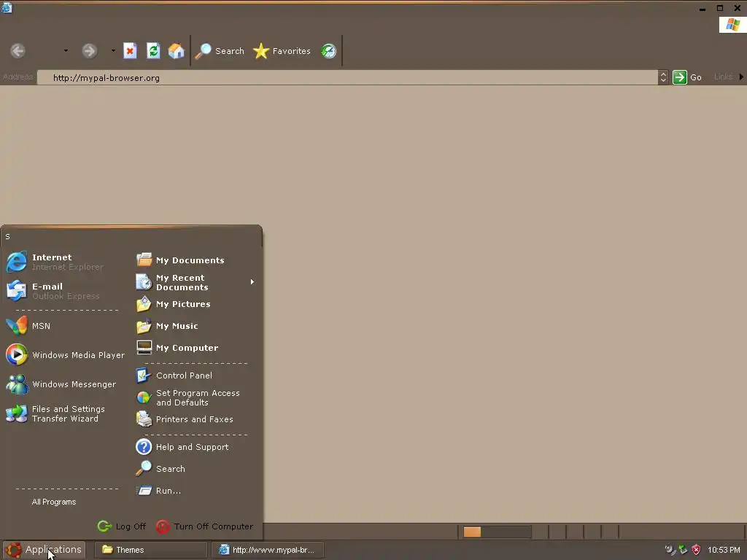Screen dimensions: 747x560
Task: Click the Applications start button
Action: point(43,550)
